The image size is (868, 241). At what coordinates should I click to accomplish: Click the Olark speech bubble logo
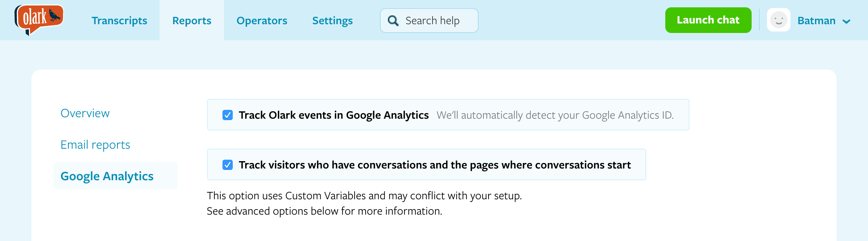39,19
